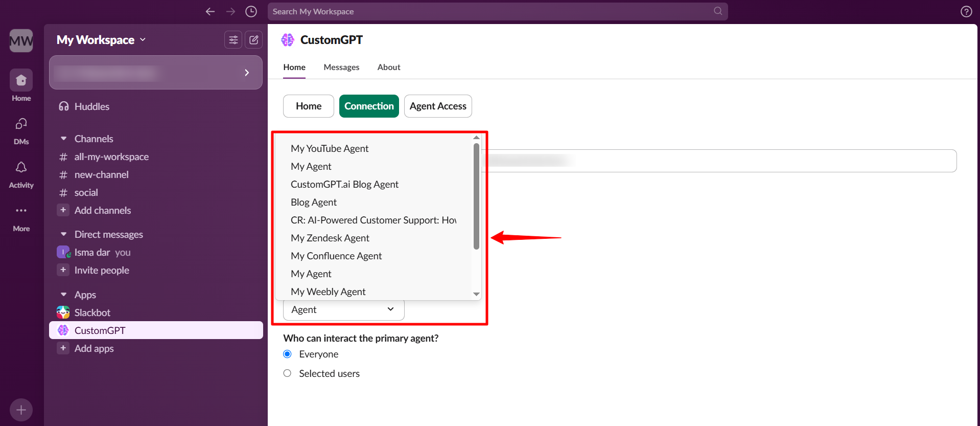
Task: Open the Isma dar avatar
Action: coord(63,252)
